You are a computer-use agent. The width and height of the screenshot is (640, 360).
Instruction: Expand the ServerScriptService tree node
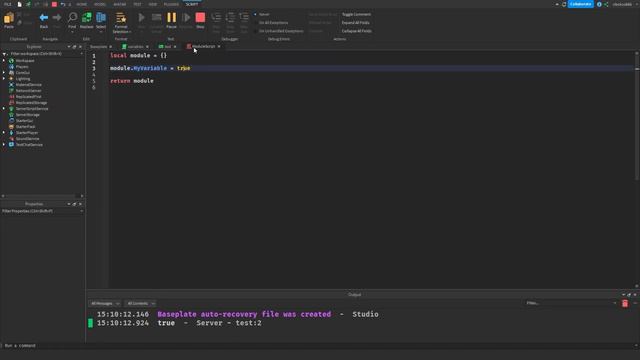(4, 109)
